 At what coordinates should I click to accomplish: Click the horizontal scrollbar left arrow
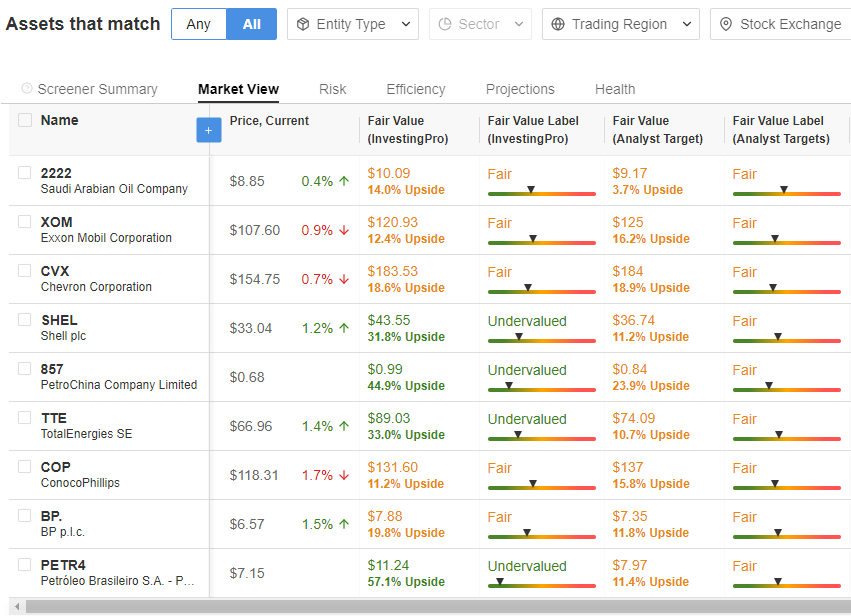(17, 606)
